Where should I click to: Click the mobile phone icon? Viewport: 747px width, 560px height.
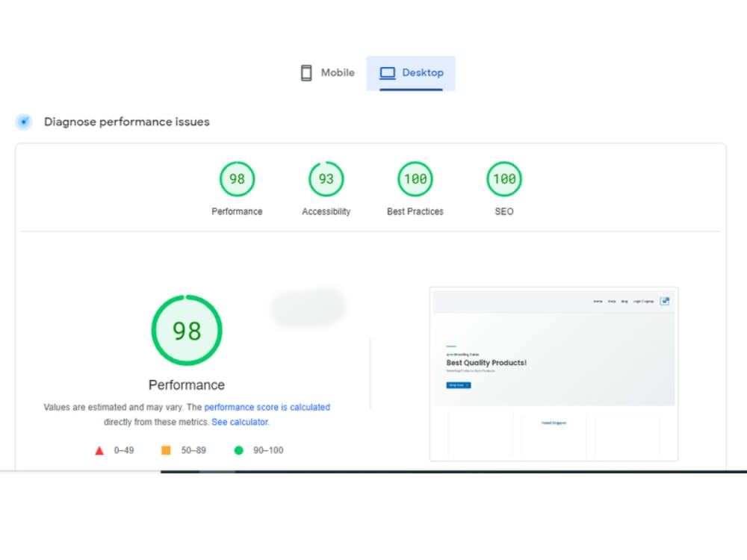306,72
